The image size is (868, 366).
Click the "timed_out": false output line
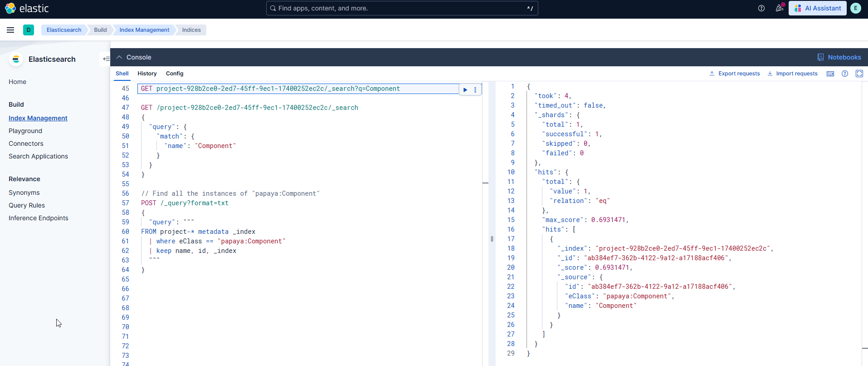pos(570,105)
